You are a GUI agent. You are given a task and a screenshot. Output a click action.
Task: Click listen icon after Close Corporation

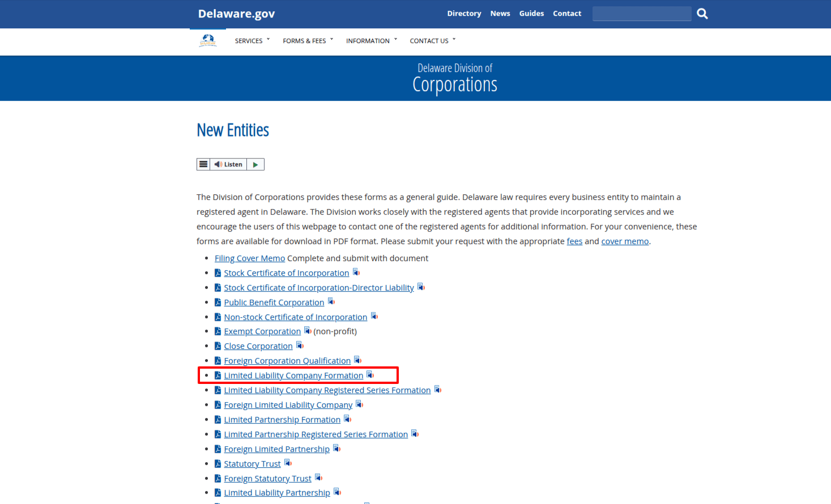pyautogui.click(x=300, y=345)
